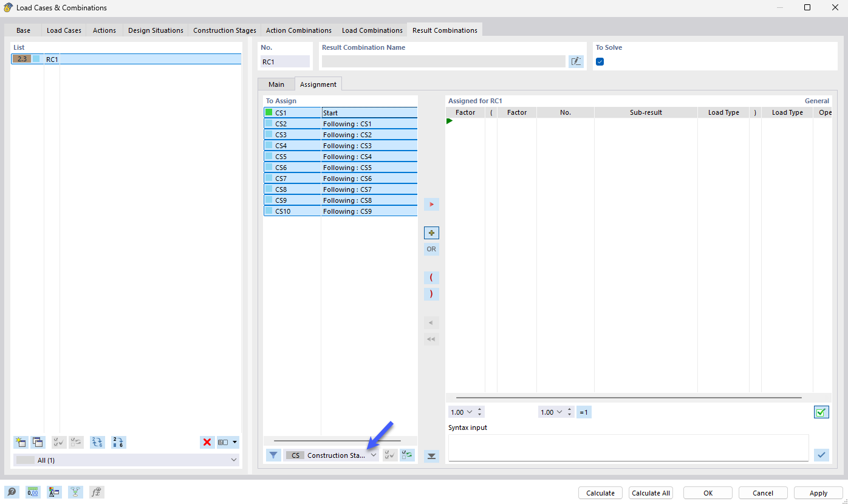Image resolution: width=848 pixels, height=504 pixels.
Task: Select the Main sub-tab
Action: 276,84
